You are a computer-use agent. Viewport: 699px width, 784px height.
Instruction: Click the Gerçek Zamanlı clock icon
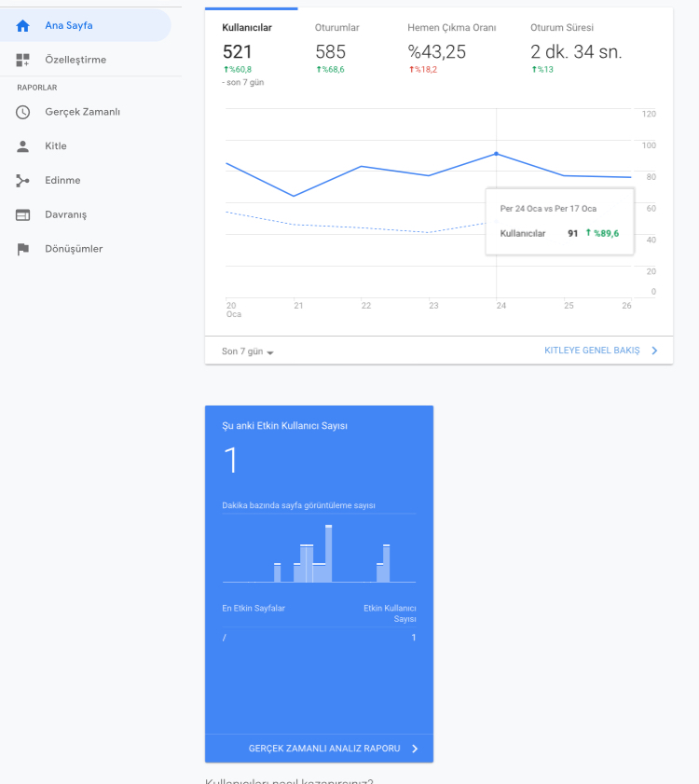22,112
